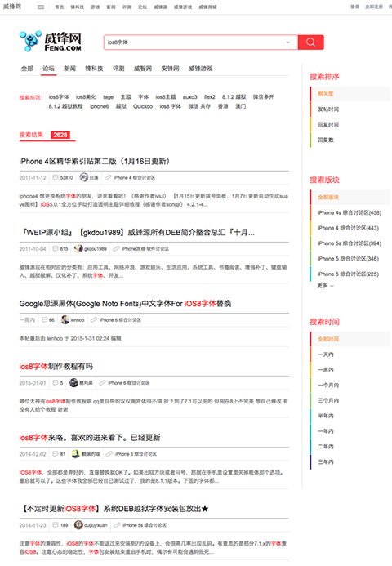Switch to 威智网 search category tab
Screen dimensions: 392x566
click(143, 69)
